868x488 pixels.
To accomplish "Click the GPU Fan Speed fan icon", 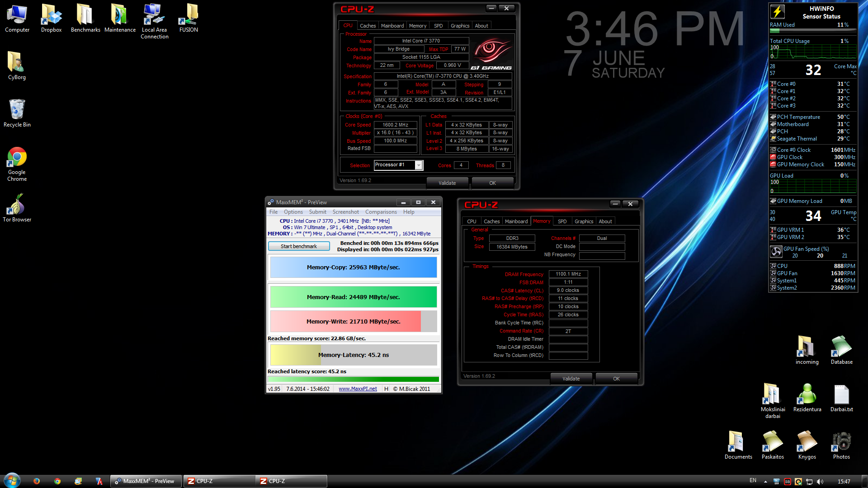I will coord(776,252).
